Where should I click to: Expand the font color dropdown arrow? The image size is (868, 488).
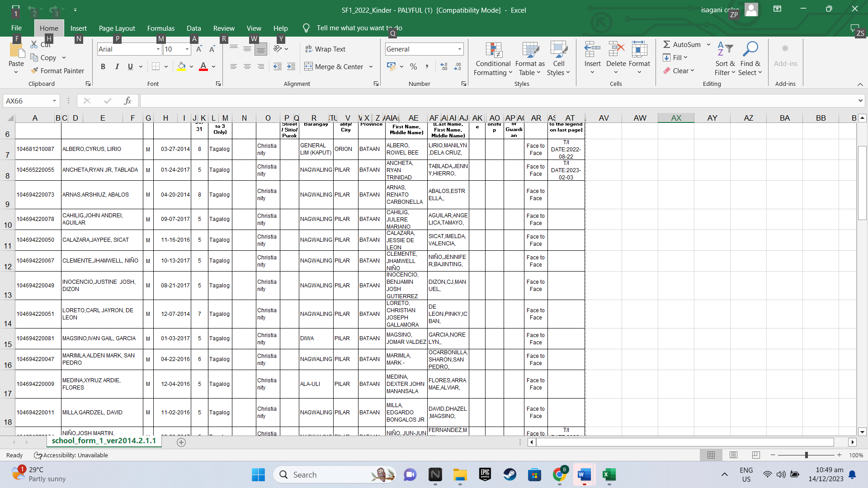213,67
